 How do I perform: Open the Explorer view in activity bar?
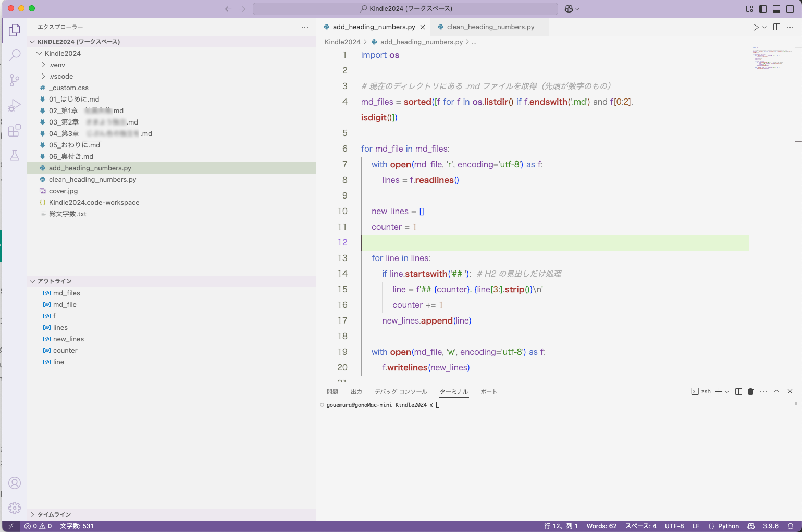click(x=15, y=30)
